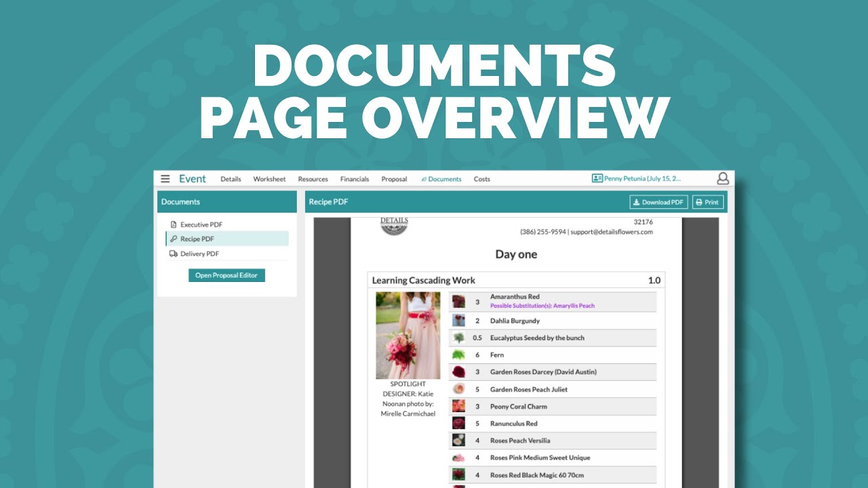
Task: Click Eucalyptus Seeded by the bunch text
Action: coord(537,338)
